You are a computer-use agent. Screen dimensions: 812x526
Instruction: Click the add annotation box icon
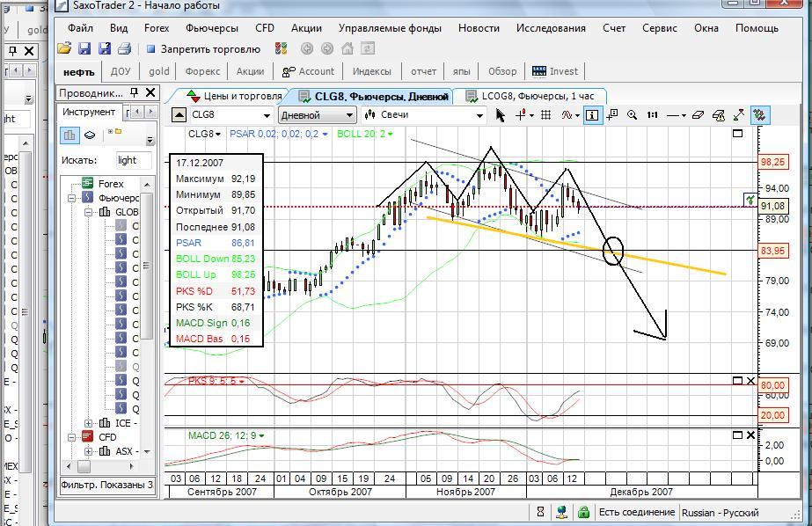[611, 115]
